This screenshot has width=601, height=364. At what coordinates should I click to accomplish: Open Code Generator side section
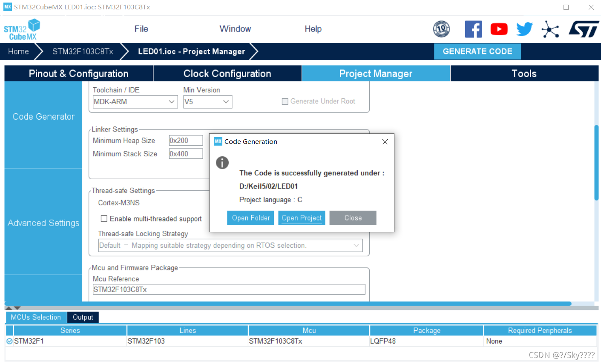click(43, 117)
